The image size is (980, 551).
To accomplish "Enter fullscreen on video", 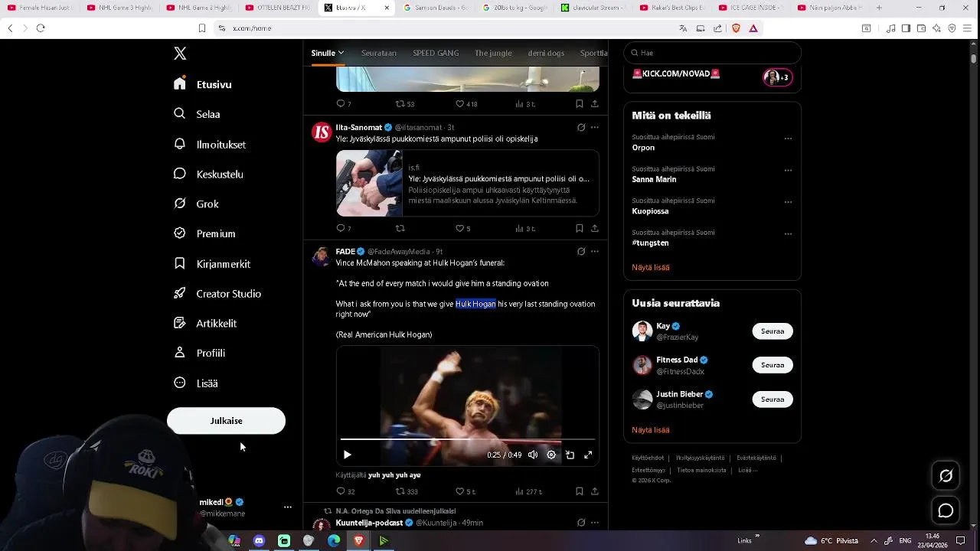I will 588,455.
